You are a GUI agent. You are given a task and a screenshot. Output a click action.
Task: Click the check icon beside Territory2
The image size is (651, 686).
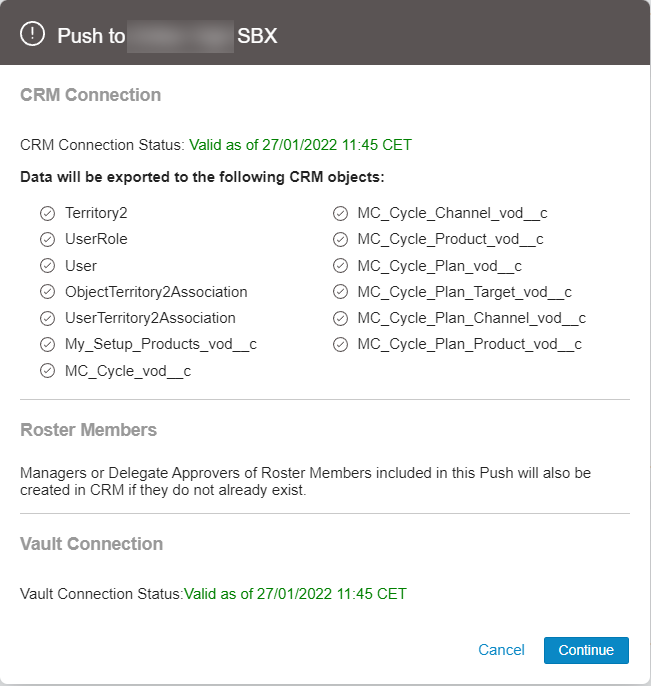tap(47, 213)
